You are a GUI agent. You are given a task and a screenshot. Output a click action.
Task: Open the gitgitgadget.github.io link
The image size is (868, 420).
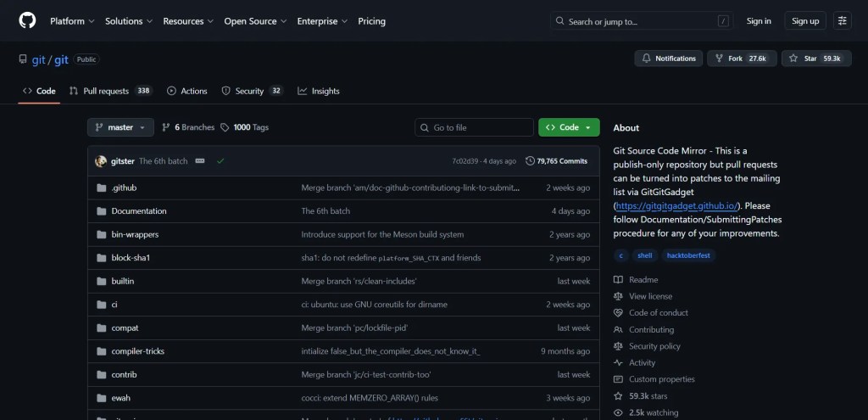coord(676,205)
